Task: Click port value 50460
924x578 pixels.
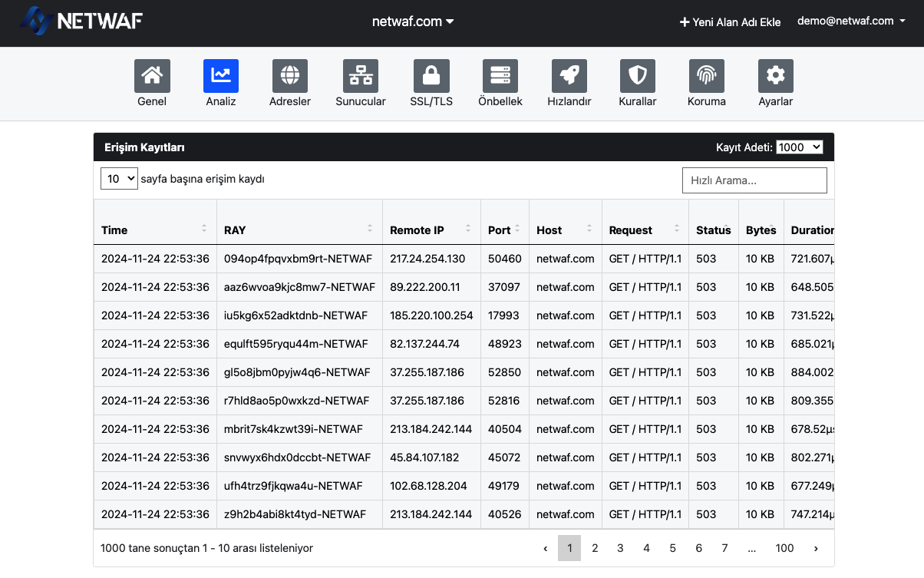Action: [x=504, y=259]
